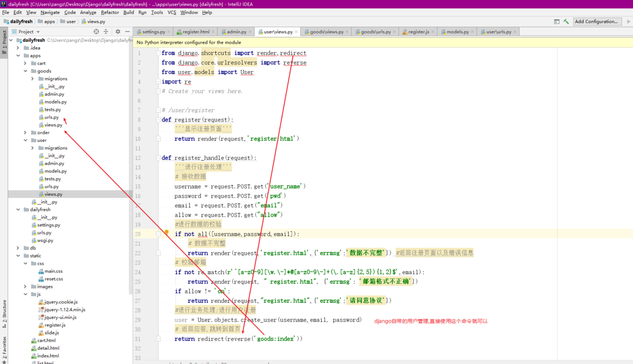This screenshot has width=633, height=364.
Task: Click 'No Python interpreter configured' notification bar
Action: [383, 42]
